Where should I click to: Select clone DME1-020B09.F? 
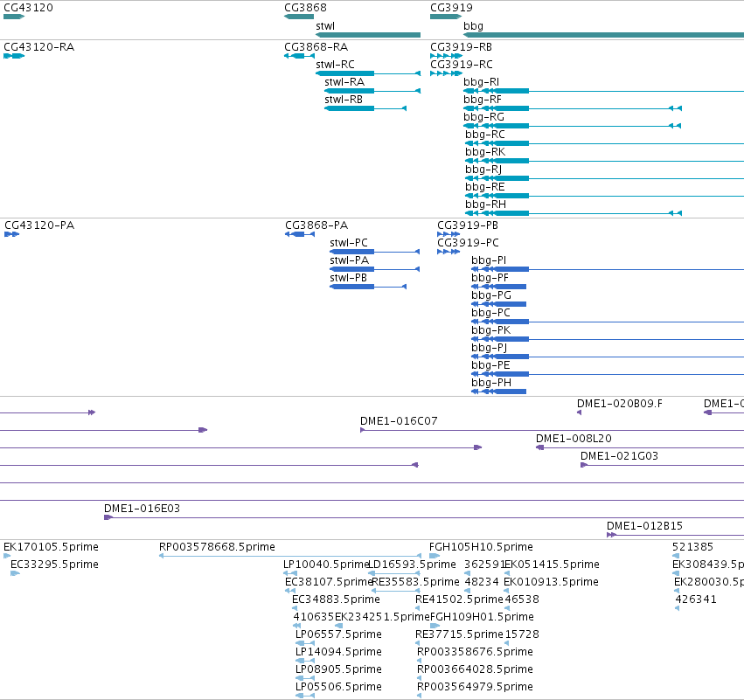click(580, 412)
